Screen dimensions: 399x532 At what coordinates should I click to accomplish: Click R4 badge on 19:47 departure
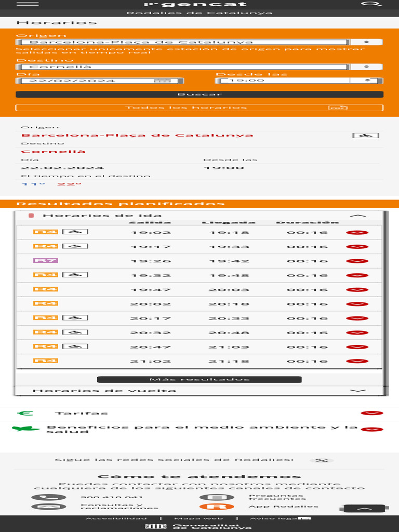[x=46, y=289]
